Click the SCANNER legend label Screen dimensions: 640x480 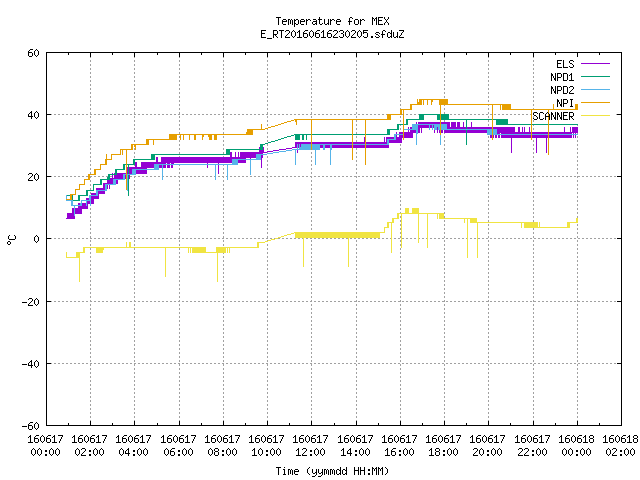click(553, 116)
